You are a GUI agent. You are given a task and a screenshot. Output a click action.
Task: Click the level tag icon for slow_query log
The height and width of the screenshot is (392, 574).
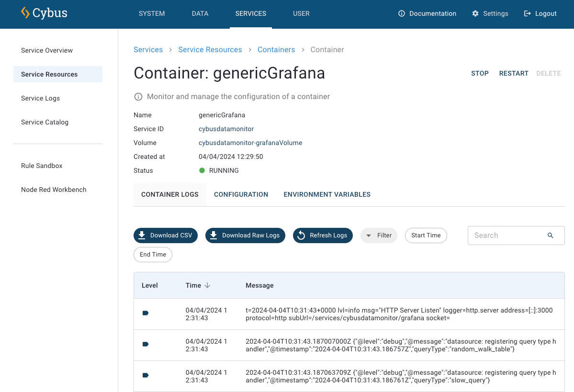click(146, 375)
